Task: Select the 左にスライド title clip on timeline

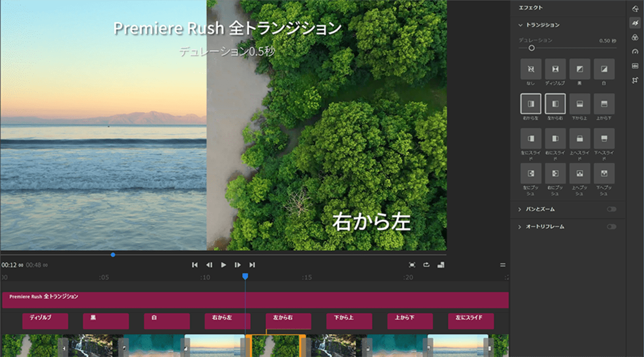Action: click(471, 321)
